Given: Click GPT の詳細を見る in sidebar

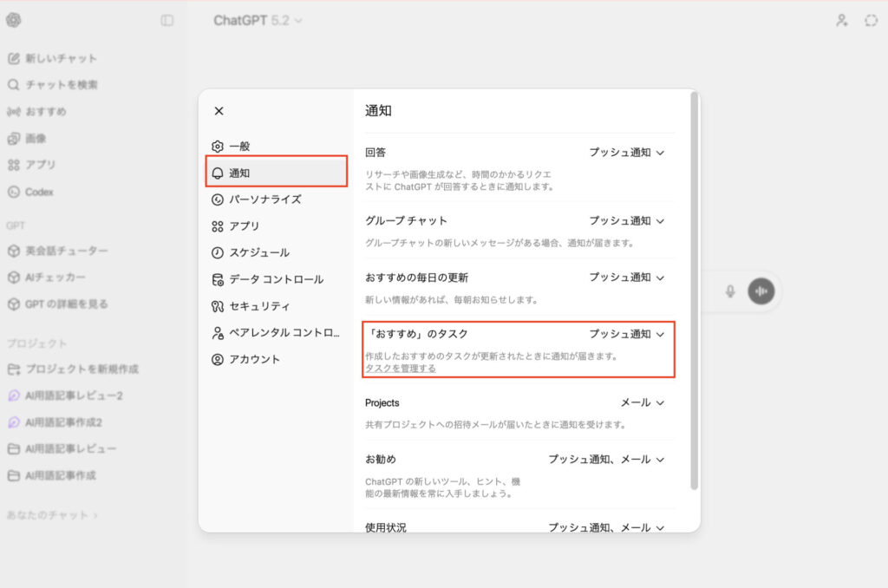Looking at the screenshot, I should point(67,304).
